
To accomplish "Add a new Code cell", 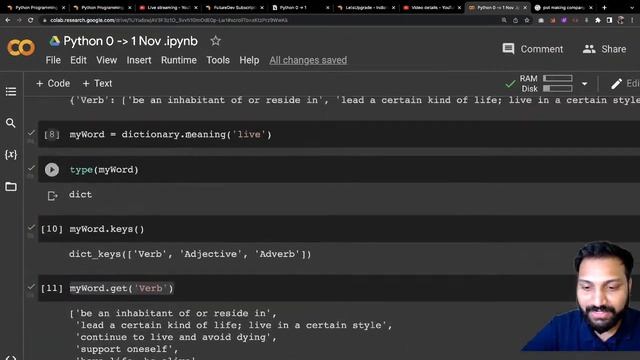I will 53,83.
